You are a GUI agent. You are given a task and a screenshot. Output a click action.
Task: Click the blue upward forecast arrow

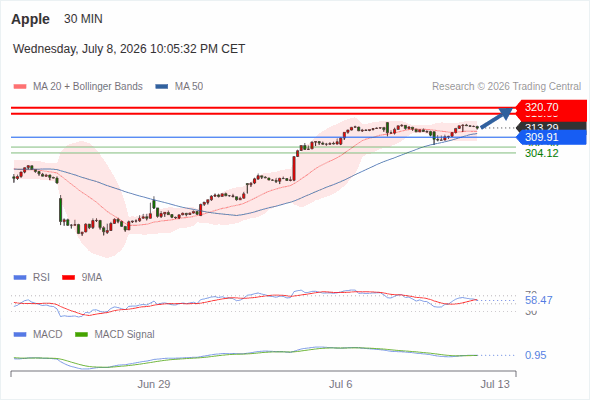point(496,118)
